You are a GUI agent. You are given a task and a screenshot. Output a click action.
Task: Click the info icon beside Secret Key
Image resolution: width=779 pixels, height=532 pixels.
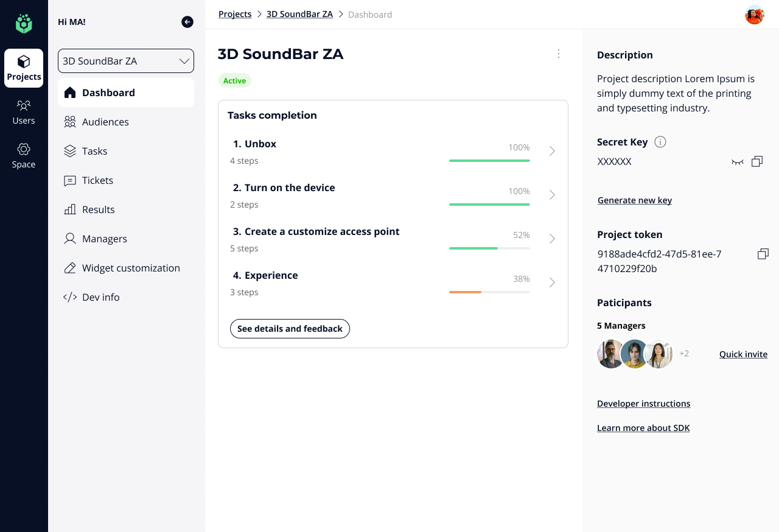660,142
